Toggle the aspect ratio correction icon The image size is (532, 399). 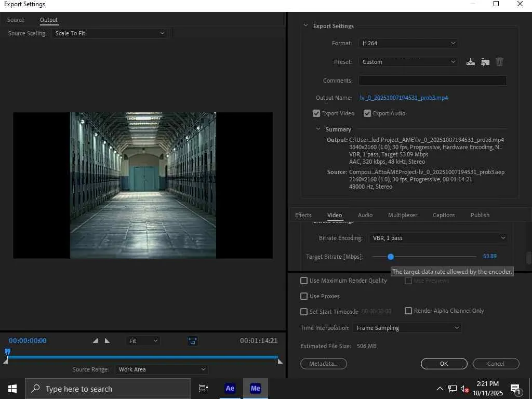coord(193,341)
